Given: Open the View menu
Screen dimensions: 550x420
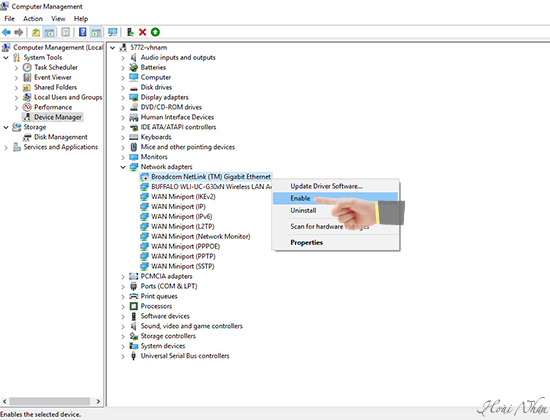Looking at the screenshot, I should (58, 19).
